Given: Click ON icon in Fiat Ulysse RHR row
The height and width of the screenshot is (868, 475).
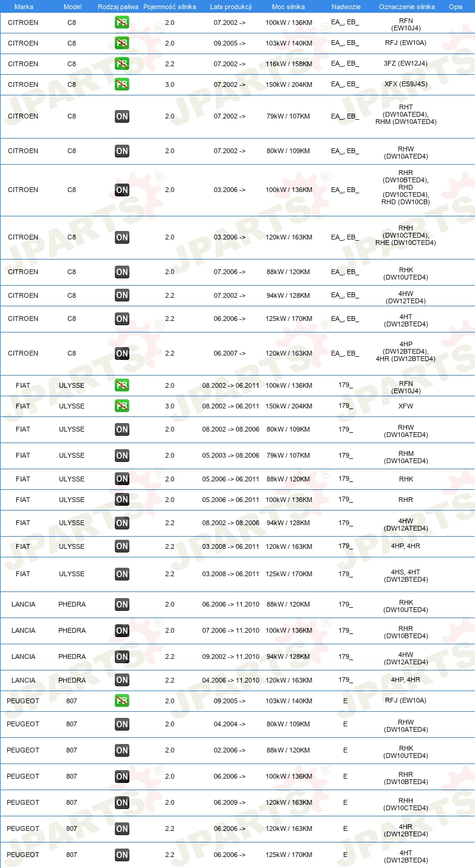Looking at the screenshot, I should click(121, 500).
